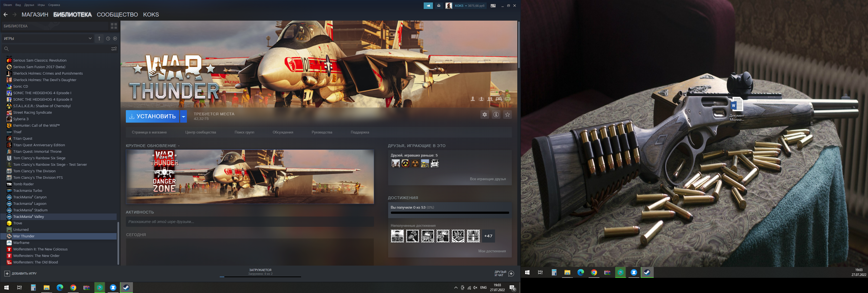Screen dimensions: 868x293
Task: Show War Thunder game info icon
Action: 496,115
